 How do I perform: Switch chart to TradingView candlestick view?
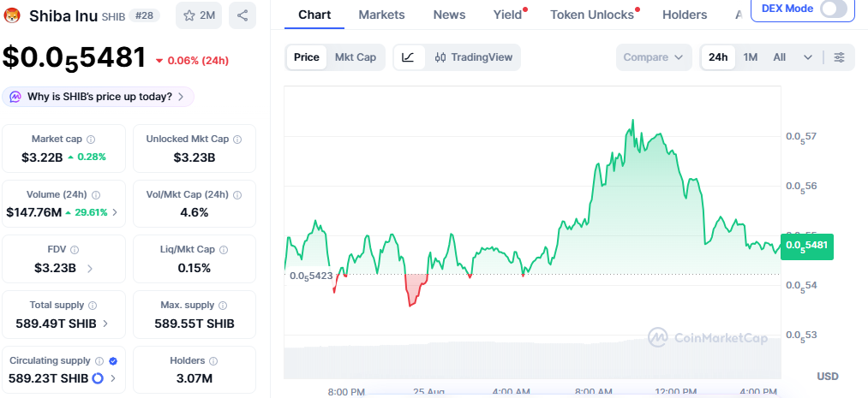pos(474,57)
